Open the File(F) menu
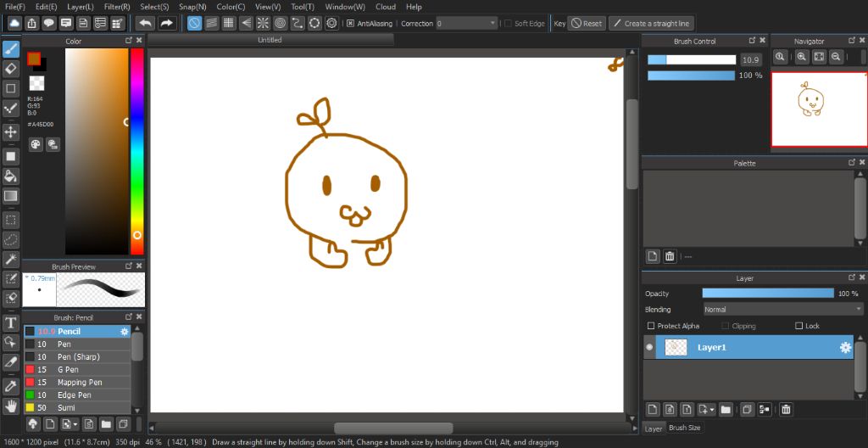 tap(15, 7)
